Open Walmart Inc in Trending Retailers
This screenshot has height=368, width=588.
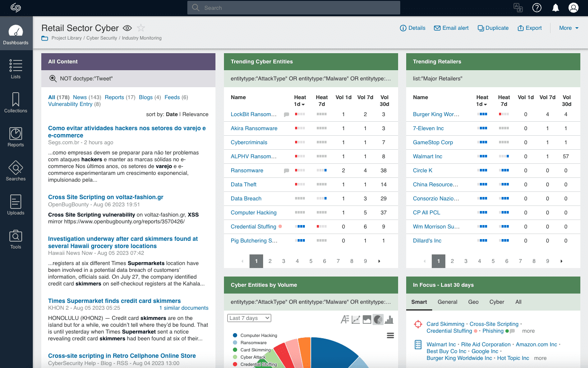pos(427,157)
